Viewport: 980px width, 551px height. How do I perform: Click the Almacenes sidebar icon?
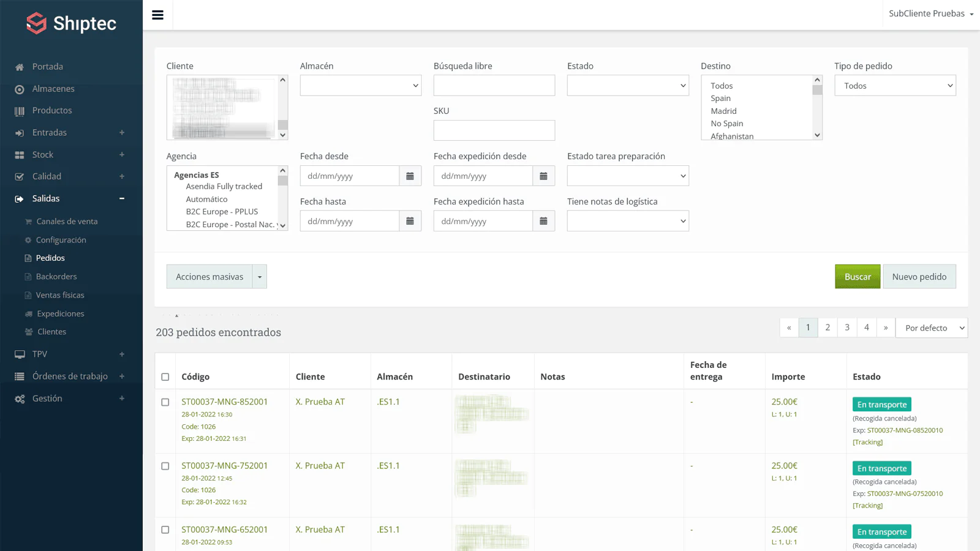click(x=20, y=89)
